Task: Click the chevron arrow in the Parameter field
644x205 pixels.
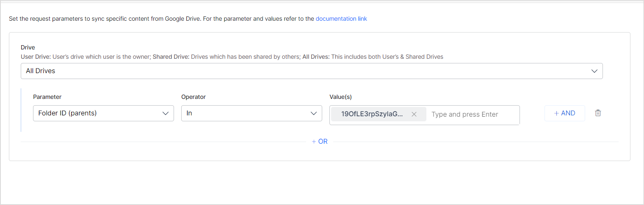Action: point(166,113)
